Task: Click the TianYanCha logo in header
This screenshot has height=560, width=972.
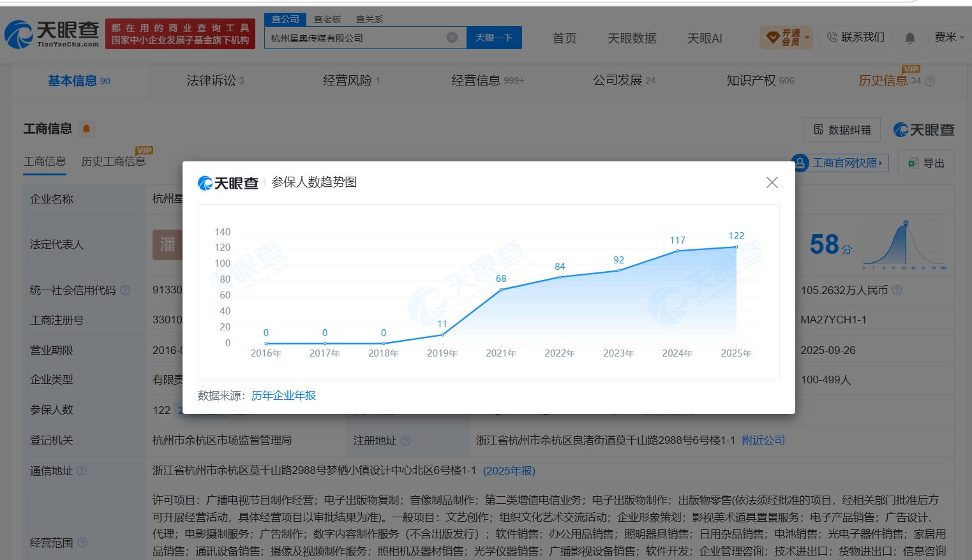Action: pyautogui.click(x=52, y=33)
